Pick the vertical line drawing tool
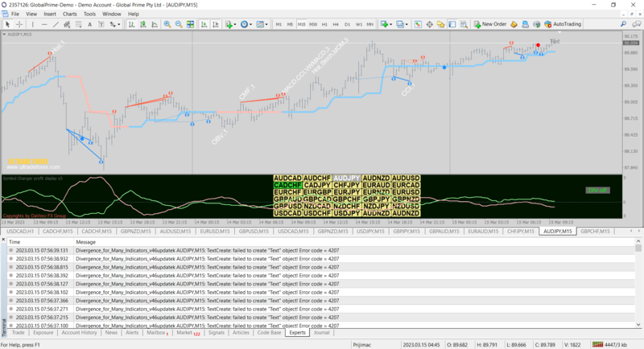This screenshot has width=644, height=349. click(33, 25)
